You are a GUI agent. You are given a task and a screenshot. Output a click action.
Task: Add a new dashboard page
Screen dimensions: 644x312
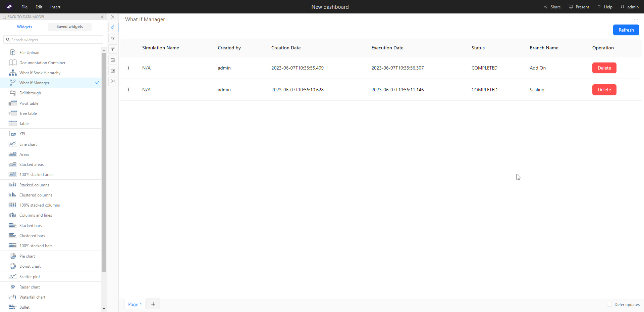click(153, 304)
